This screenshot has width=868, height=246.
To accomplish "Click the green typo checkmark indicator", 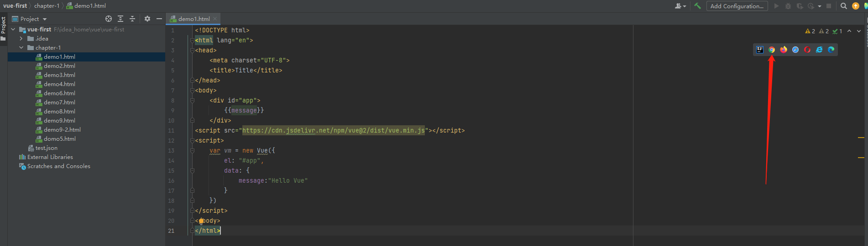I will click(x=837, y=31).
